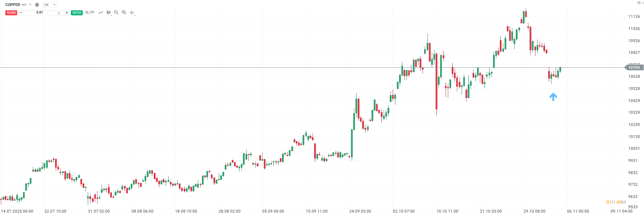Open the H4 timeframe dropdown
Viewport: 644px width, 214px height.
[50, 5]
